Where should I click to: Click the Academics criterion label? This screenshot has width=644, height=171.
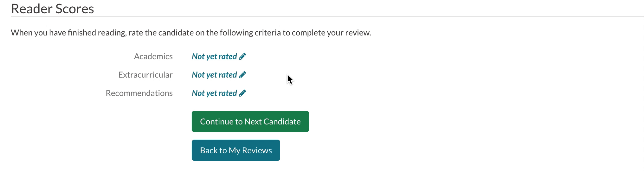coord(153,57)
